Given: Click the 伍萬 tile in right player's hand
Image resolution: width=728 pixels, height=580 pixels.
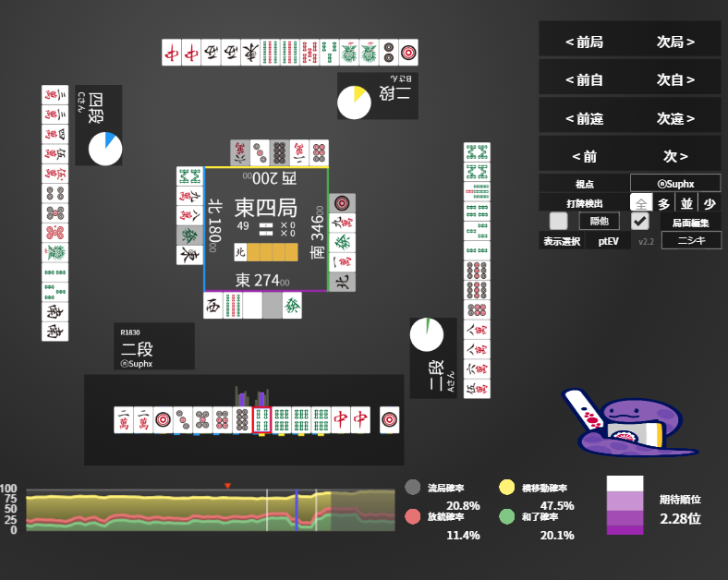Looking at the screenshot, I should pos(477,389).
